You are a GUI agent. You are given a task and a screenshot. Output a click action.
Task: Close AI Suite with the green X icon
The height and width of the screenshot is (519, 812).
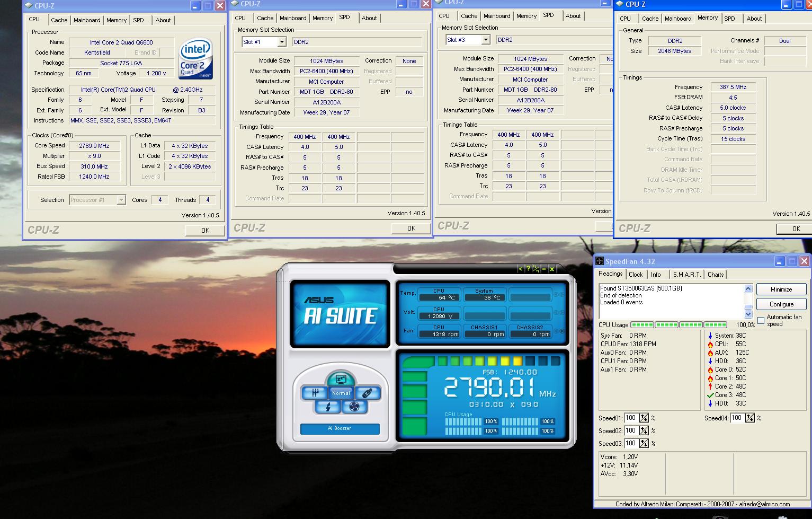coord(552,269)
